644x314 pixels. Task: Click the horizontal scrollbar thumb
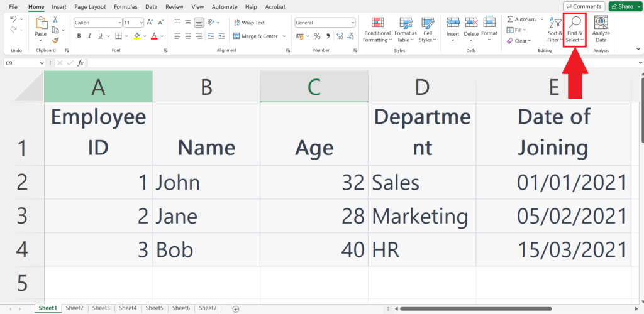(475, 309)
